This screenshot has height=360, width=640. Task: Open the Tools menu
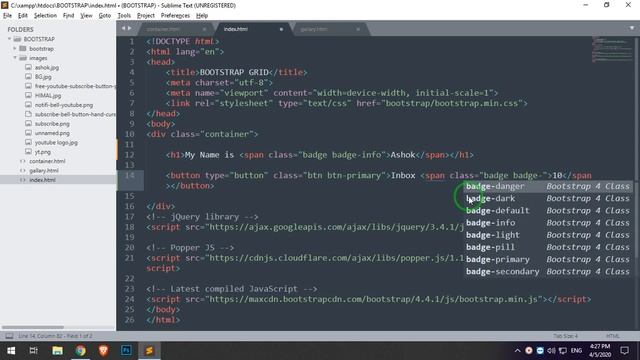click(124, 16)
